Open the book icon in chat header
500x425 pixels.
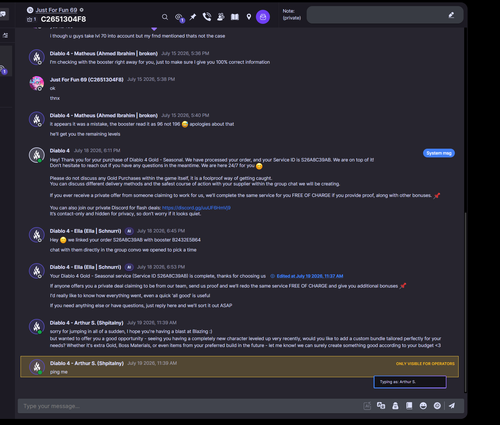235,17
